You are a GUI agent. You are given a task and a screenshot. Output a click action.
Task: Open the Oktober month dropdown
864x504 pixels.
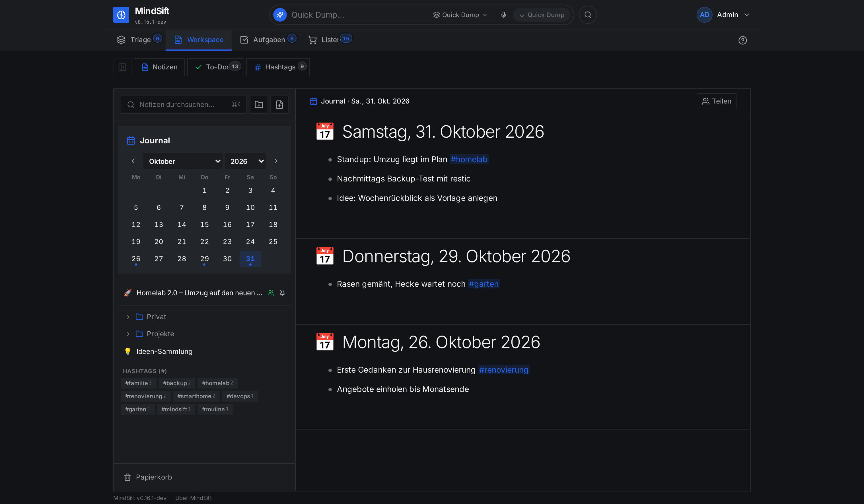click(183, 161)
